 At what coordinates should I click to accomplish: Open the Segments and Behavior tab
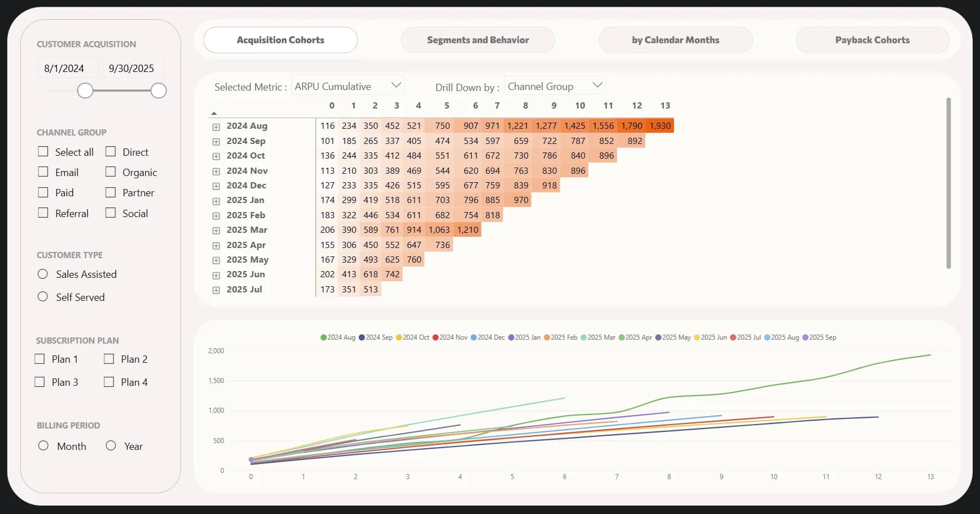click(478, 40)
